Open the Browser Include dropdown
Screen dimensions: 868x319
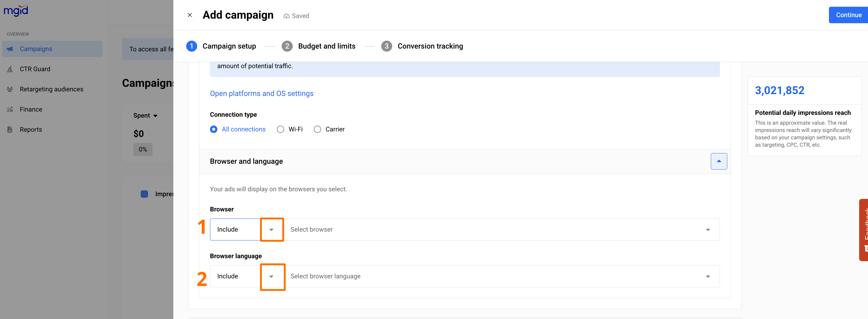pyautogui.click(x=271, y=230)
